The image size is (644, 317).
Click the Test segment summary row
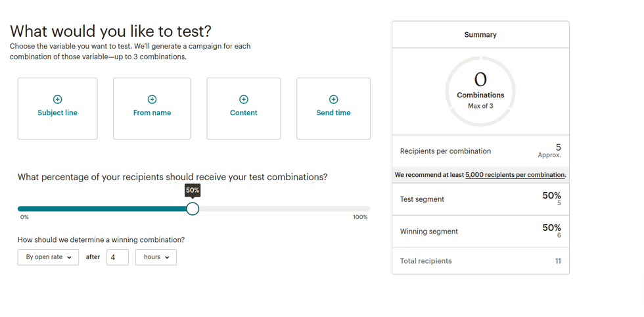click(480, 199)
